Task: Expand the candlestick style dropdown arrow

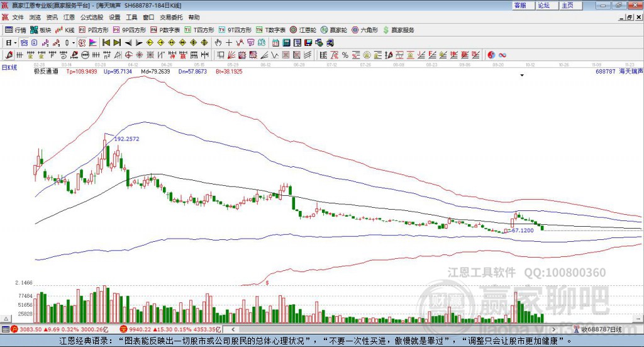Action: [x=74, y=43]
